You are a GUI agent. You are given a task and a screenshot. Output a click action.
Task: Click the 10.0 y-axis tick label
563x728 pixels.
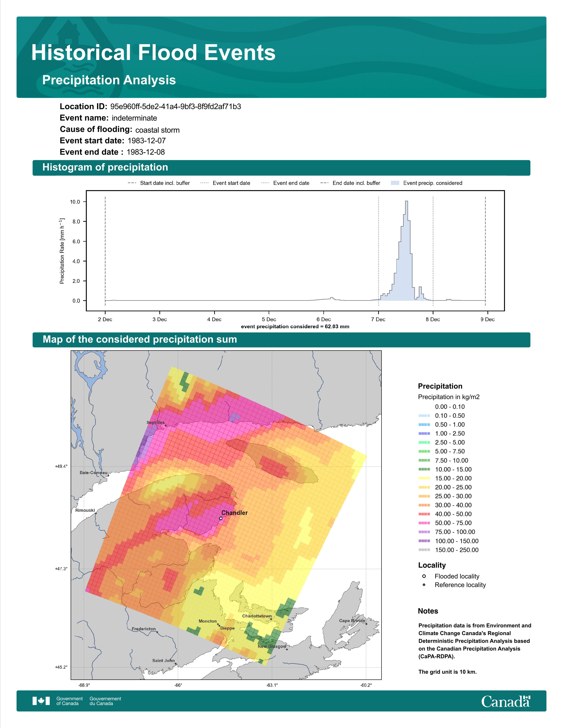(x=75, y=202)
